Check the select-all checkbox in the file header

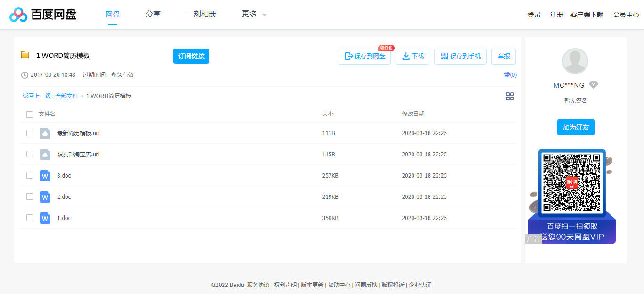[30, 114]
